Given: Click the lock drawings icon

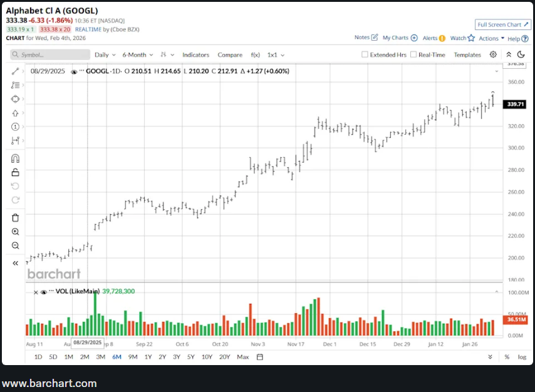Looking at the screenshot, I should point(16,172).
